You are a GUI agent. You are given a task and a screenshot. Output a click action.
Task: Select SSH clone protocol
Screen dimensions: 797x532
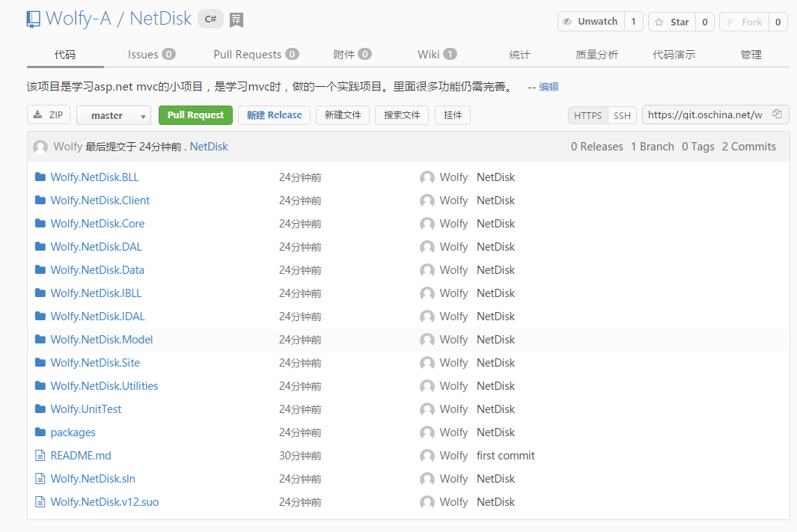622,115
